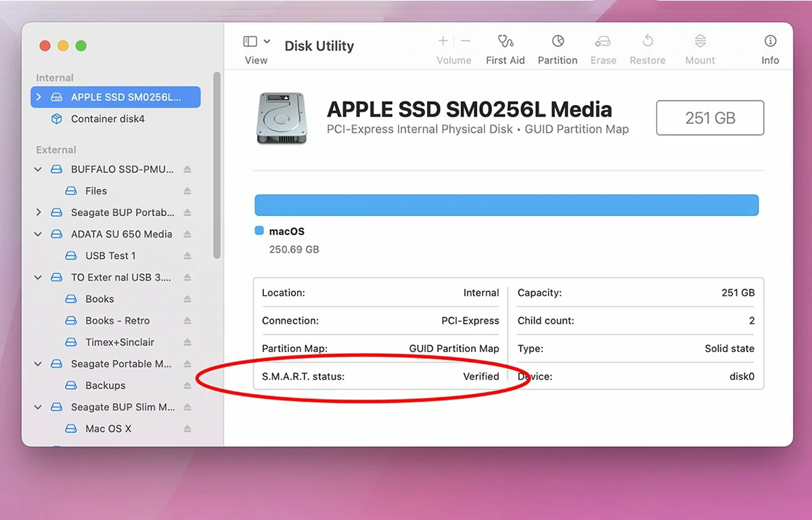The image size is (812, 520).
Task: Expand the Seagate BUP Portable drive
Action: tap(39, 212)
